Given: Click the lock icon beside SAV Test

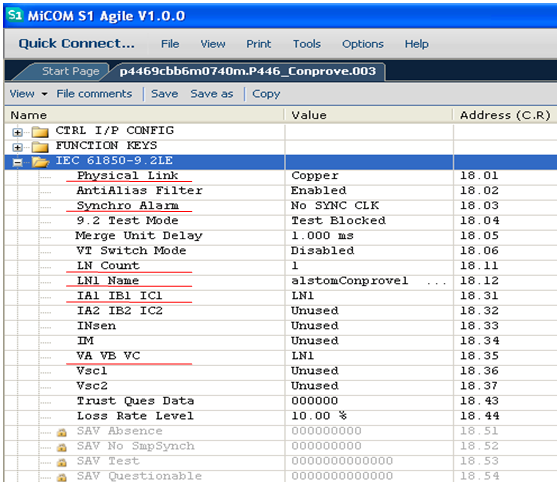Looking at the screenshot, I should click(62, 462).
